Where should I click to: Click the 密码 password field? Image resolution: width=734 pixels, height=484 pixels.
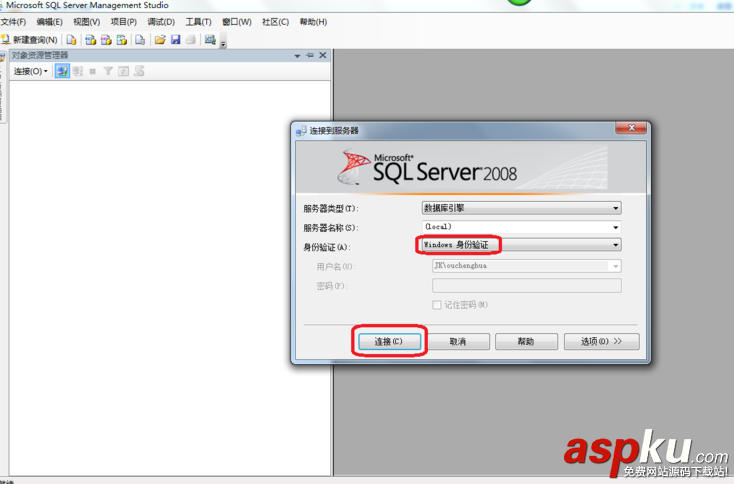527,286
